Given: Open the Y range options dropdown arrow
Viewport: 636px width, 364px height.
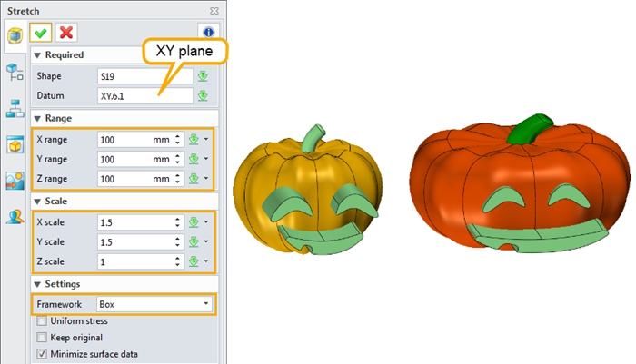Looking at the screenshot, I should click(206, 159).
